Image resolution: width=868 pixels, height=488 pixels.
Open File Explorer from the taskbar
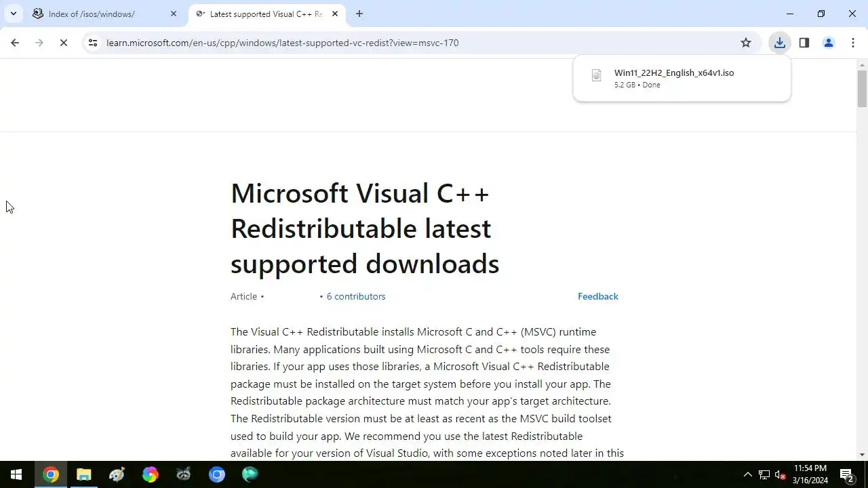point(84,474)
